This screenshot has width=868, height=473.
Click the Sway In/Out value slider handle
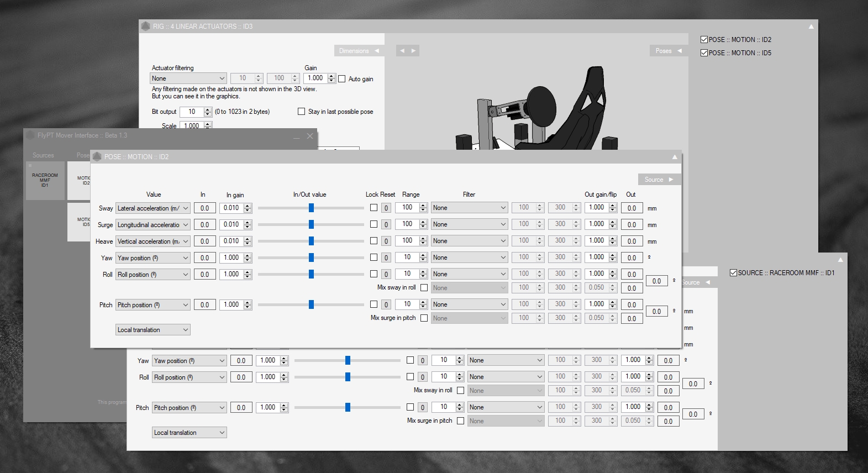click(311, 208)
